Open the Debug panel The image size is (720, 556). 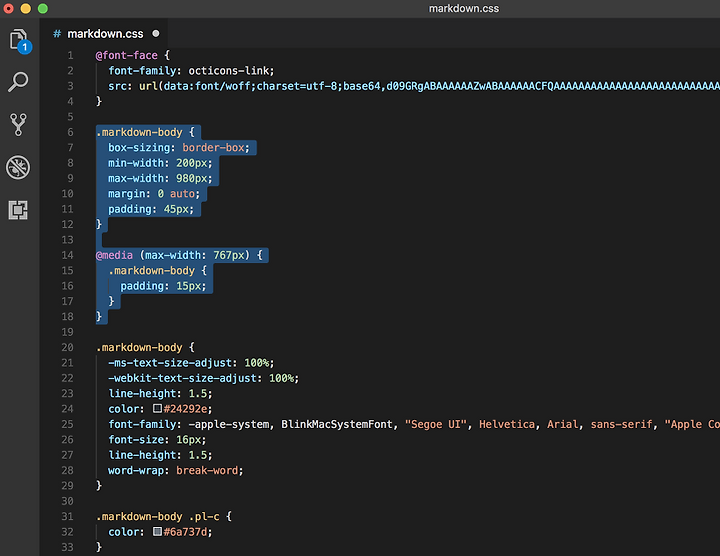point(18,167)
